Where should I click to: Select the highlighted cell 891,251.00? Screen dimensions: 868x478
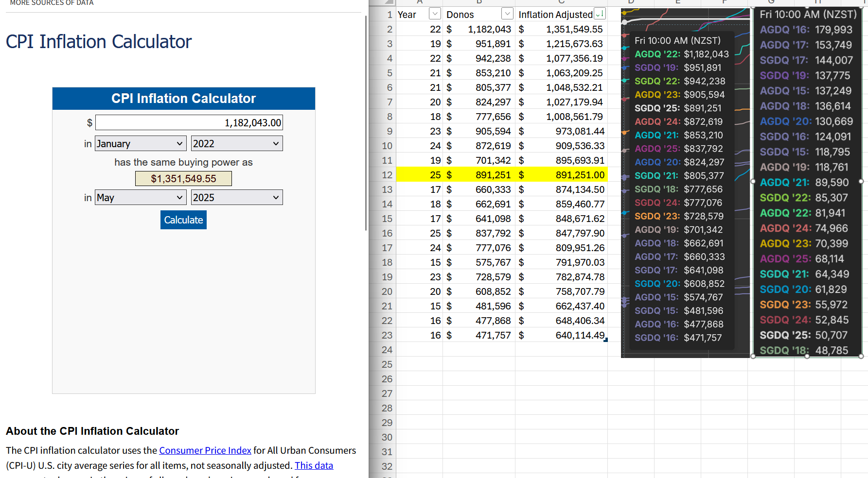tap(561, 175)
